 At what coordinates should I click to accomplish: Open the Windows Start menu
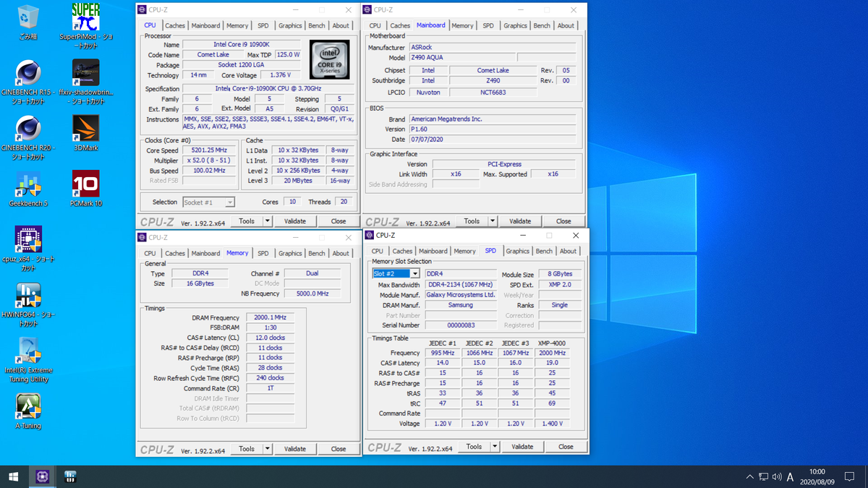[x=14, y=476]
